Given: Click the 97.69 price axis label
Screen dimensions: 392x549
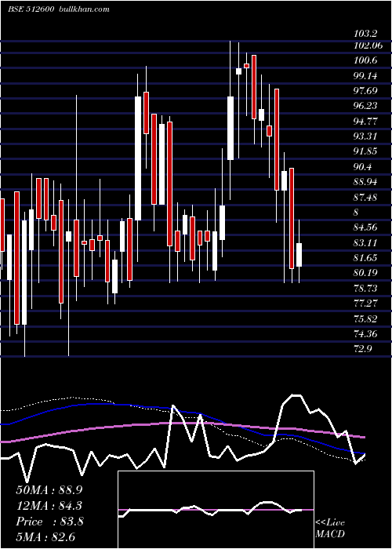Looking at the screenshot, I should pos(365,91).
